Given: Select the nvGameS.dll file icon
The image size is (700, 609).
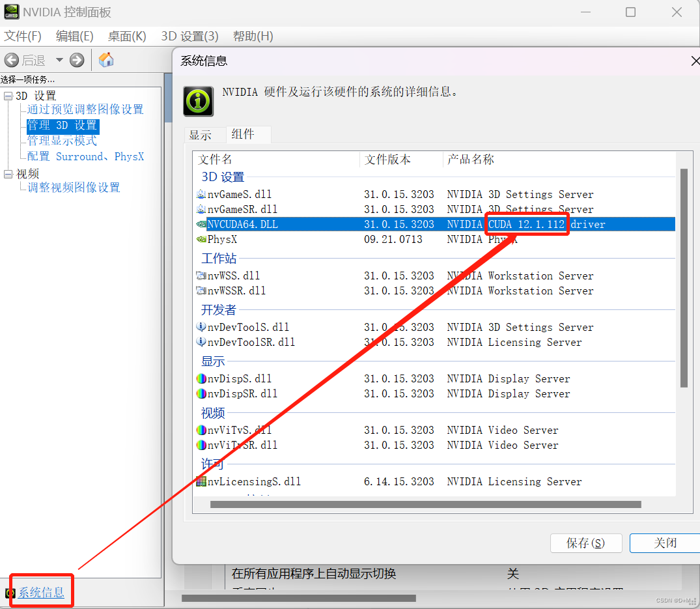Looking at the screenshot, I should point(201,194).
